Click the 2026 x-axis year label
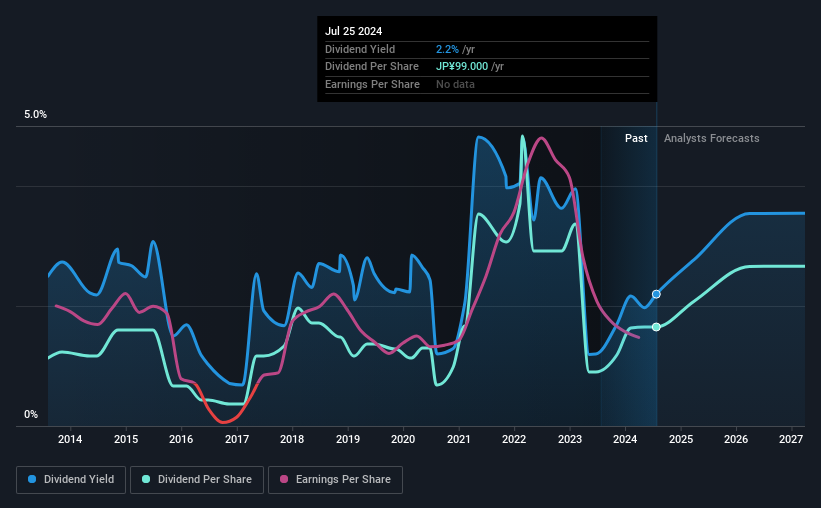 736,439
